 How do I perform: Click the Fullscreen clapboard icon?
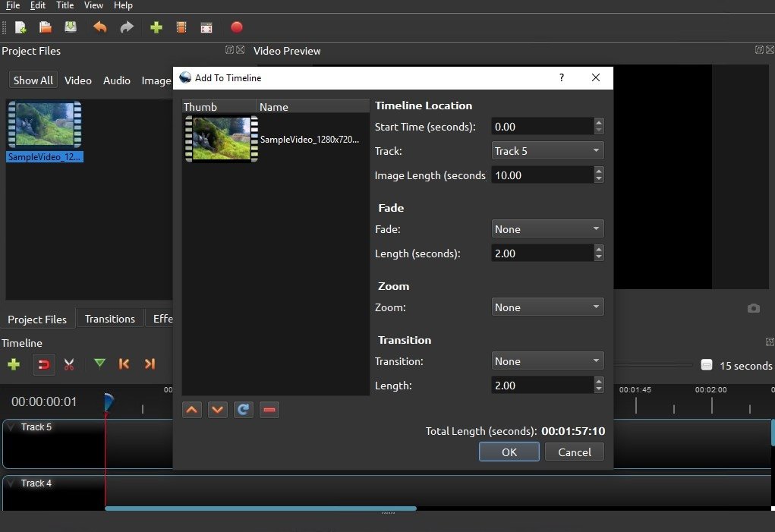pos(206,27)
